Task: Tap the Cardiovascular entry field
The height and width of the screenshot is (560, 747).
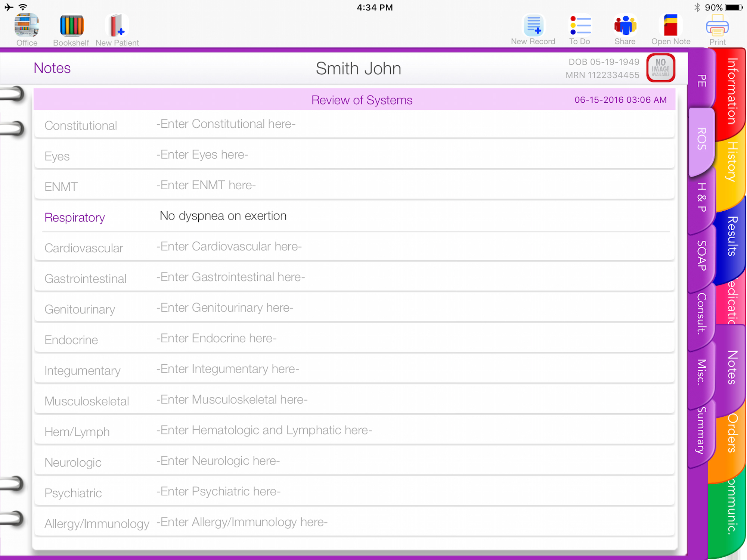Action: point(415,246)
